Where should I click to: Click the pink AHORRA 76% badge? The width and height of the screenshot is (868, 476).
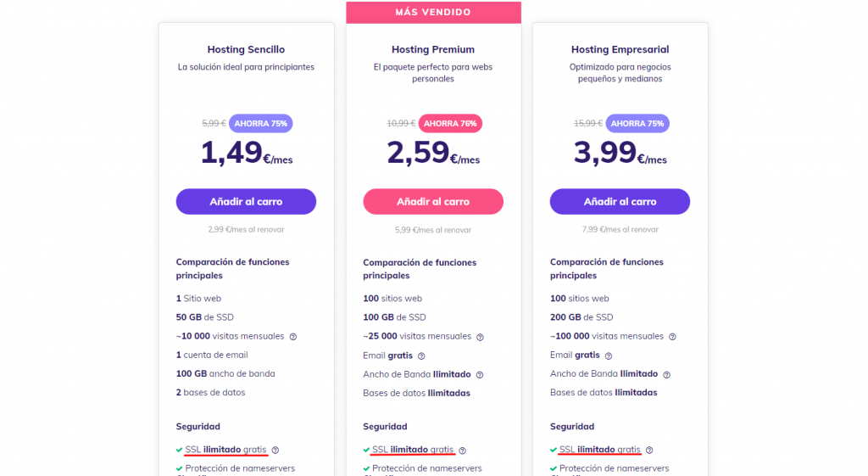point(450,123)
